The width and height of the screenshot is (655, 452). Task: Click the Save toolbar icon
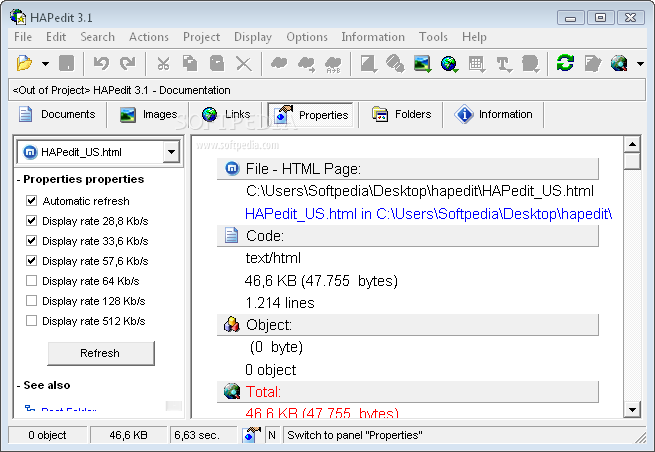pyautogui.click(x=66, y=63)
